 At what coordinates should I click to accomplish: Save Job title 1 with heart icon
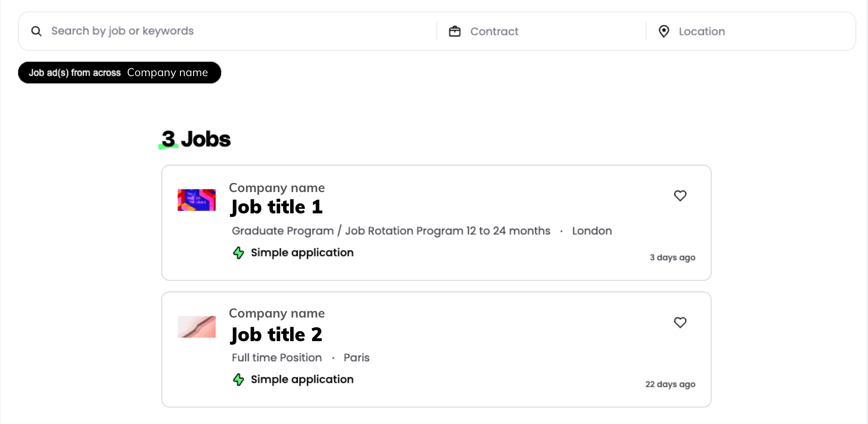pos(680,196)
